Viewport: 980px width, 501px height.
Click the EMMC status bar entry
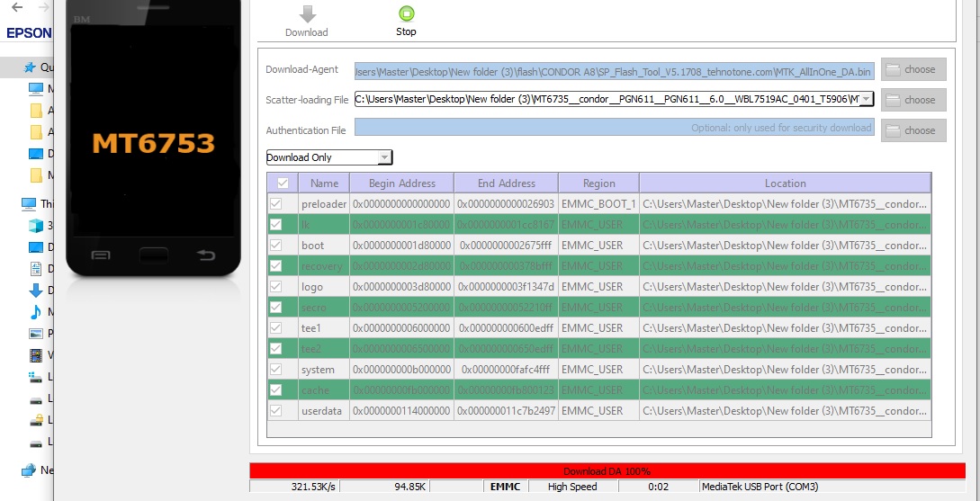[505, 486]
